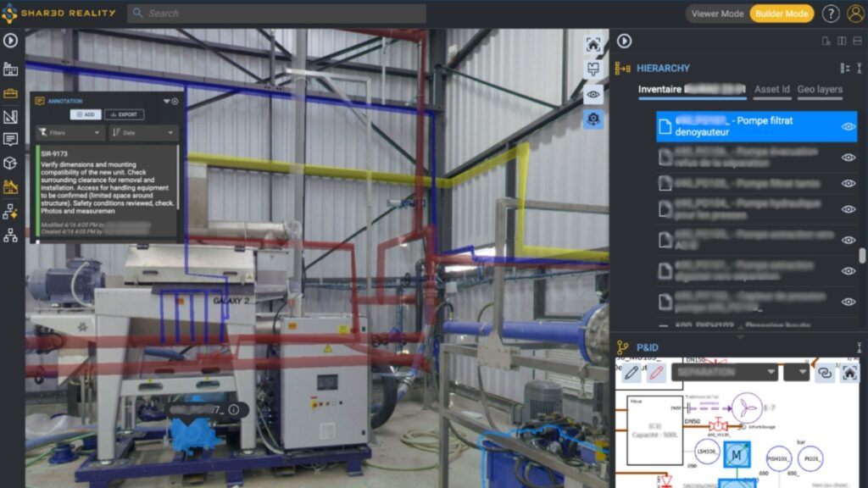Select single panel layout icon
868x488 pixels.
coord(826,41)
